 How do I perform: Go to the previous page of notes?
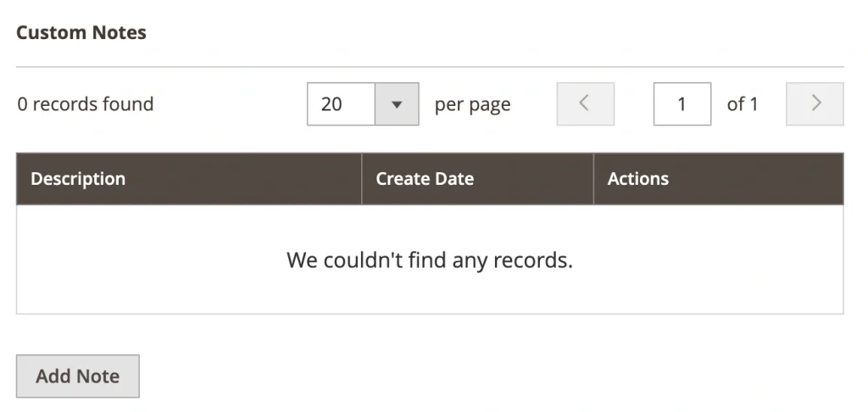585,104
